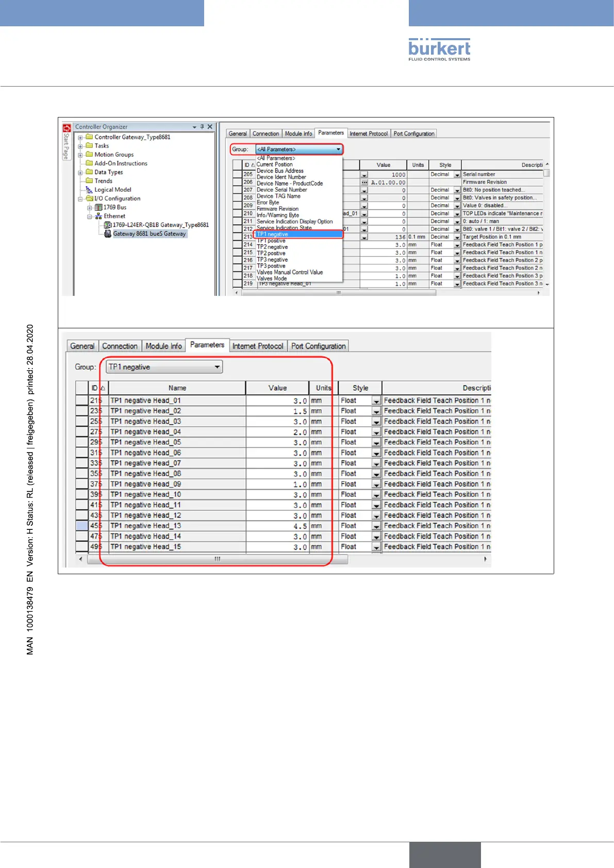
Task: Click horizontal scrollbar thumb under lower table
Action: [x=218, y=559]
